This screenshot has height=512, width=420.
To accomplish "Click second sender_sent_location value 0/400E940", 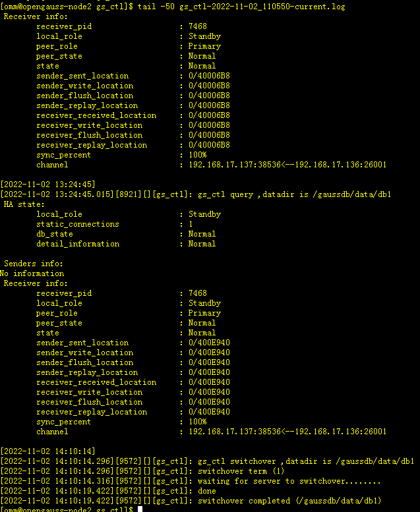I will [x=209, y=343].
